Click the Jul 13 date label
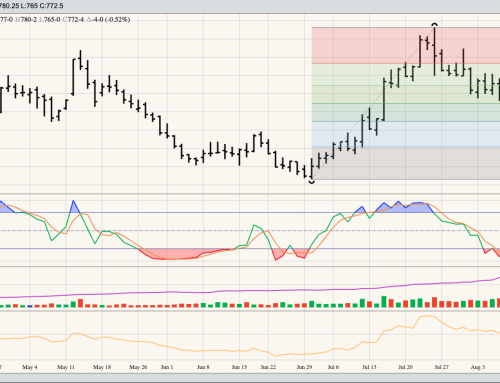Image resolution: width=500 pixels, height=383 pixels. (x=369, y=367)
